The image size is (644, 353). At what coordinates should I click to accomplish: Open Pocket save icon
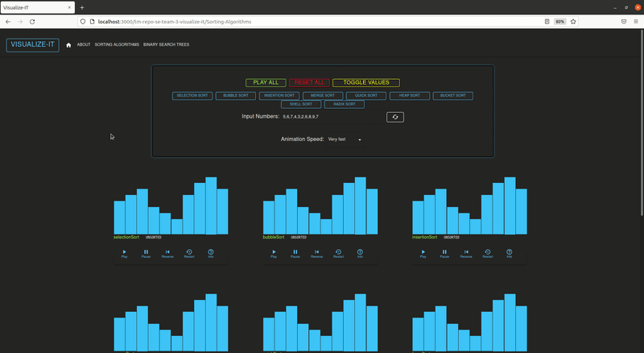click(624, 22)
